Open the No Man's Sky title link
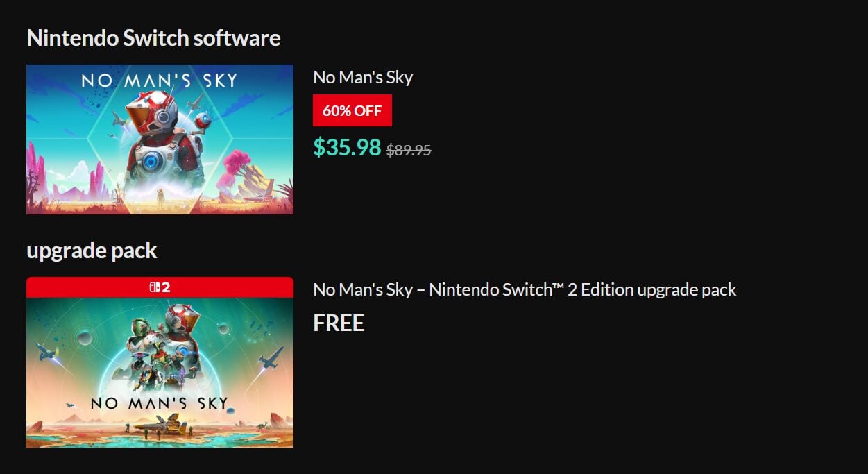868x474 pixels. coord(363,77)
